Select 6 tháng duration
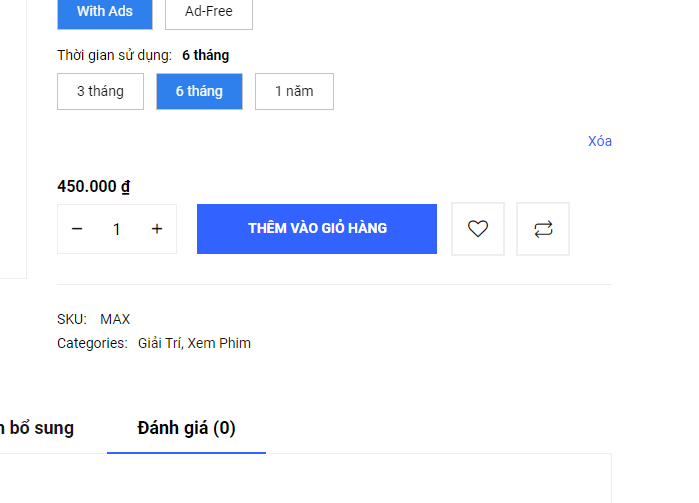This screenshot has height=503, width=699. (x=199, y=91)
